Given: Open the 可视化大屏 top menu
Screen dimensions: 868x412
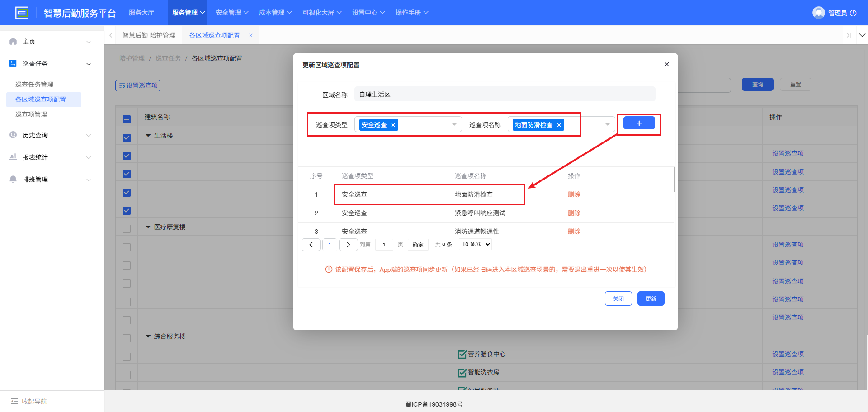Looking at the screenshot, I should click(322, 13).
